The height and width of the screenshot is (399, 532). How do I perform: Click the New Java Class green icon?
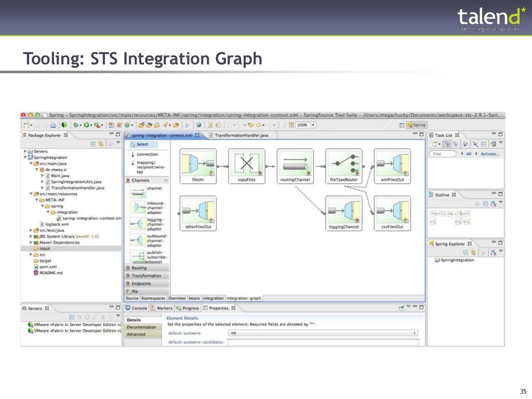(x=127, y=125)
